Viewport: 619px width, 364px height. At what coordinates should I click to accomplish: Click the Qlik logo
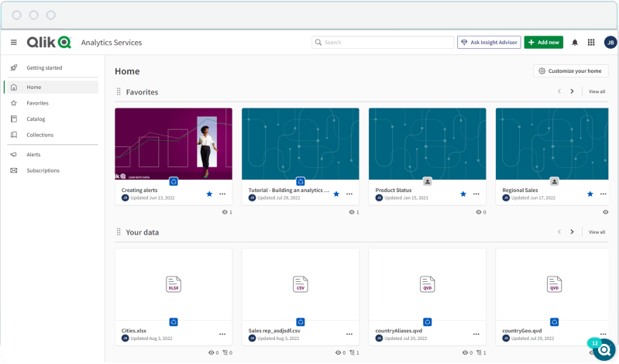[x=49, y=43]
